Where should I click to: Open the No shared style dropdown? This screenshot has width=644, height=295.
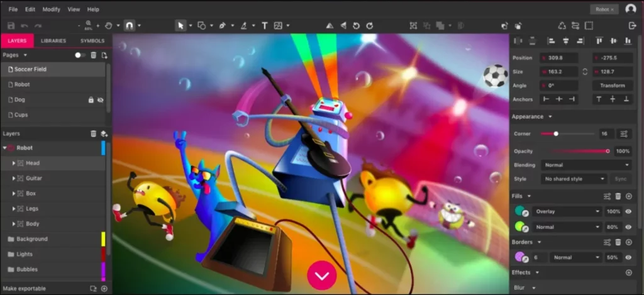(x=574, y=179)
